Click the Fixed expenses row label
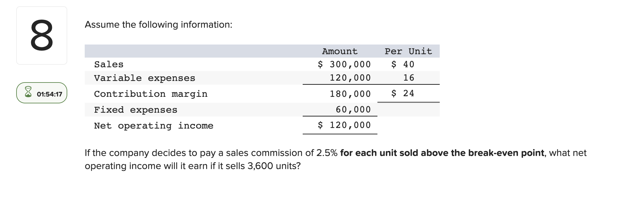Viewport: 644px width, 203px height. tap(135, 110)
